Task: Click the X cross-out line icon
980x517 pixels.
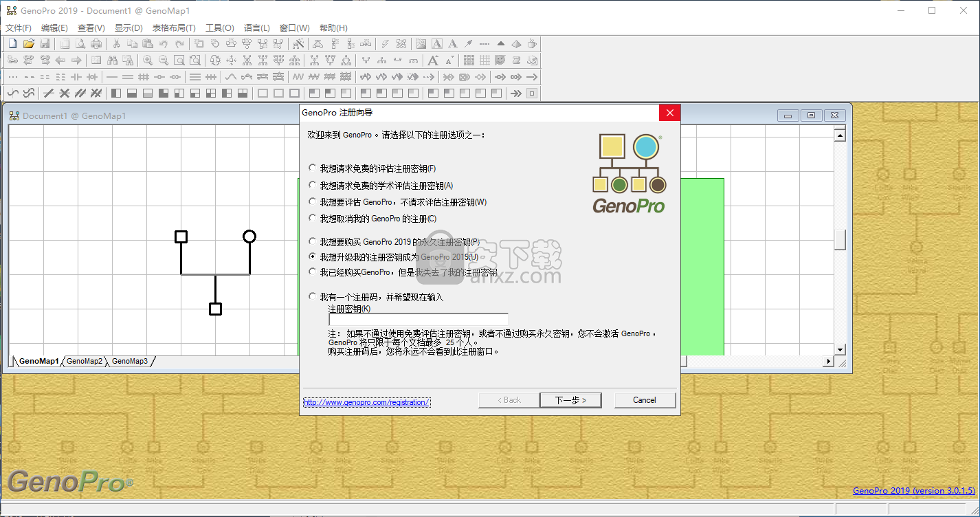Action: coord(65,93)
